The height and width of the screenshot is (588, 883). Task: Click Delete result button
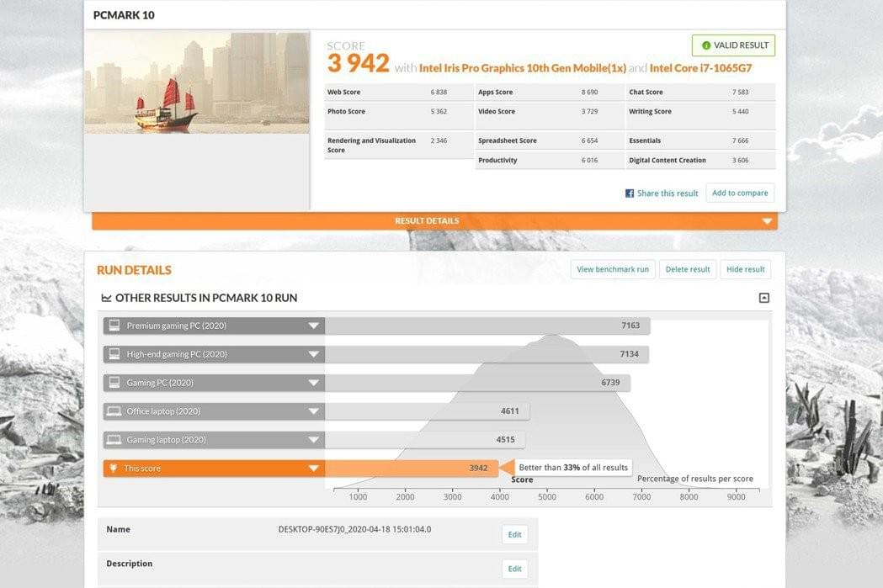(x=688, y=269)
